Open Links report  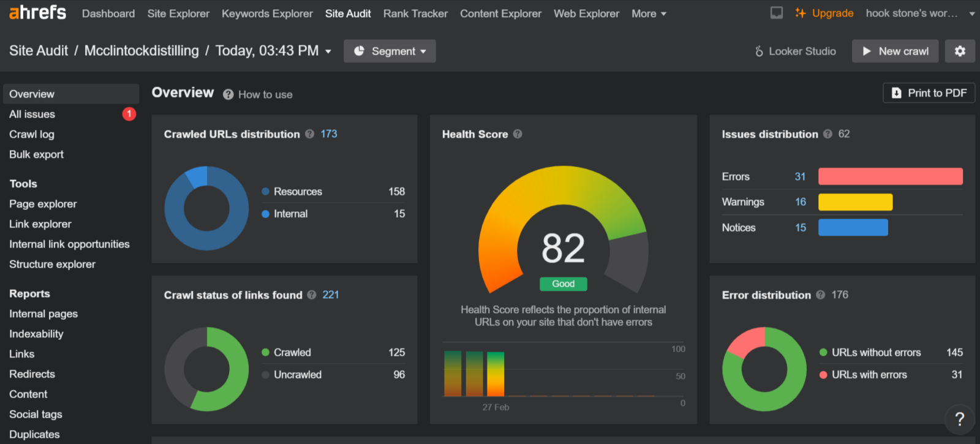point(22,354)
